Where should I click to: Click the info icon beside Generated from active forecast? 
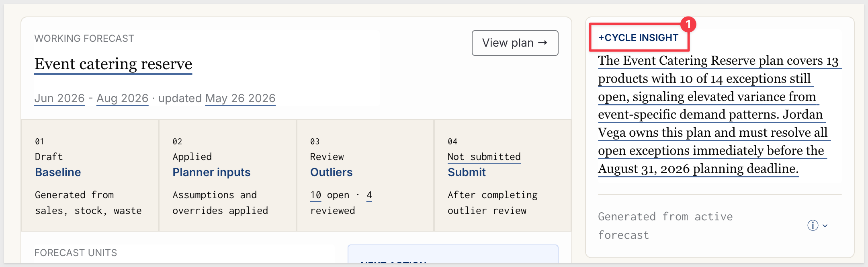click(x=813, y=226)
